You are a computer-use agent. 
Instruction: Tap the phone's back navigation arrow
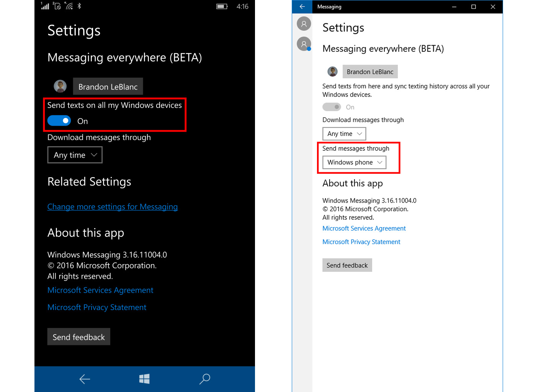[85, 379]
